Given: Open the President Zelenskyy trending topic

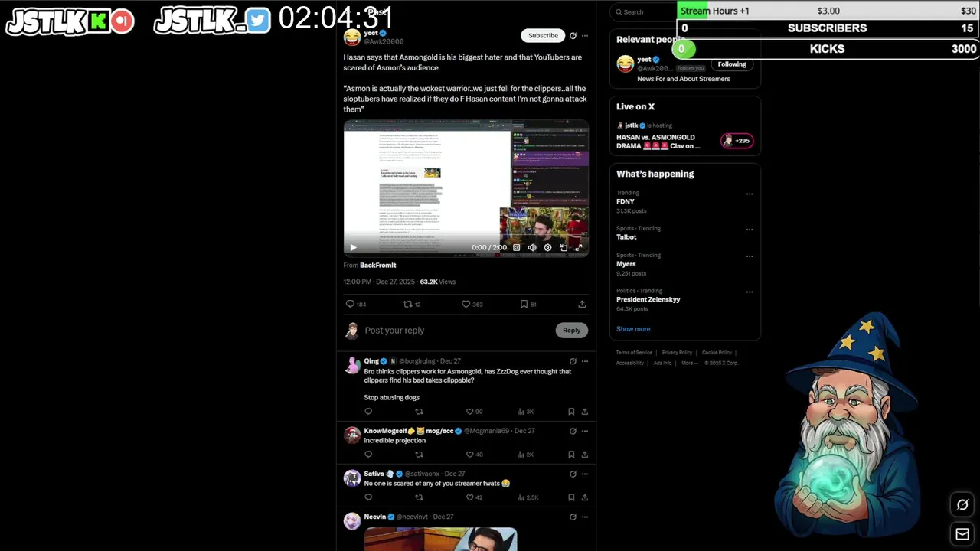Looking at the screenshot, I should point(648,300).
